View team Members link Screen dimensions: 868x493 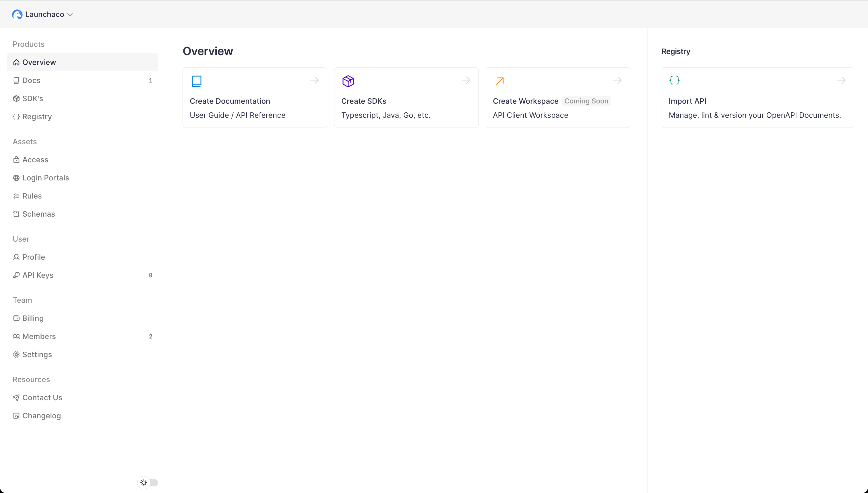coord(83,337)
